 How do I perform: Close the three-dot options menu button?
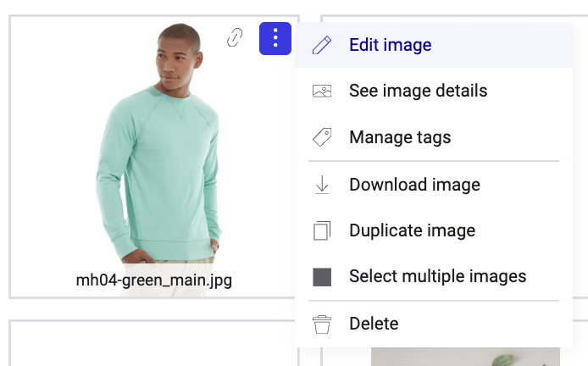pos(275,38)
